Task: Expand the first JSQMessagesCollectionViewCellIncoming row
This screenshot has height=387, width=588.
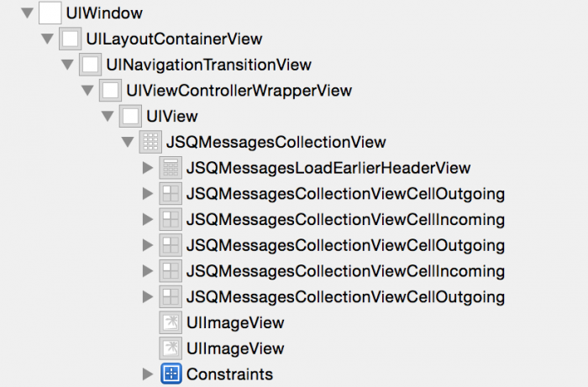Action: [149, 220]
